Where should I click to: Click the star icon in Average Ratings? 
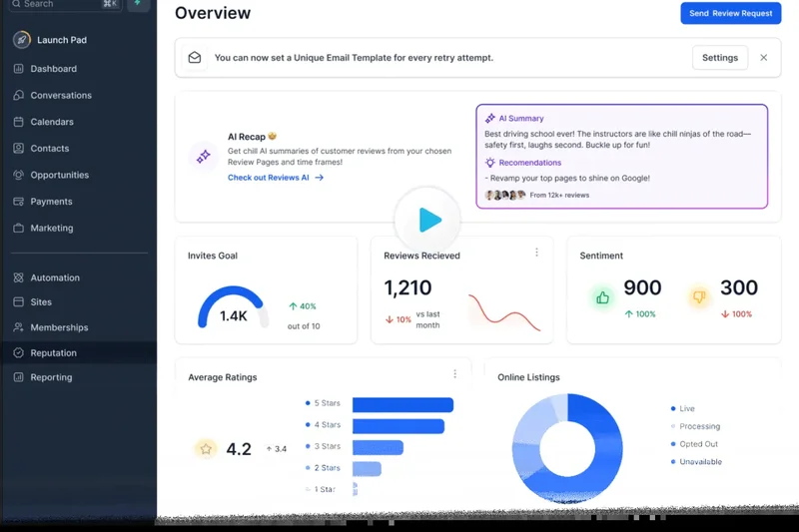(206, 449)
